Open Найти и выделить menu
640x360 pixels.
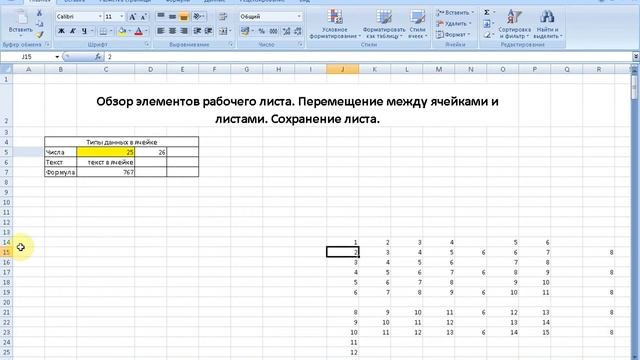(547, 24)
